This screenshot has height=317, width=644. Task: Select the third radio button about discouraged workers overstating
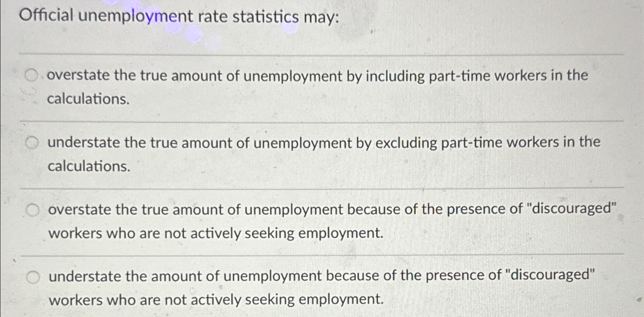point(32,209)
